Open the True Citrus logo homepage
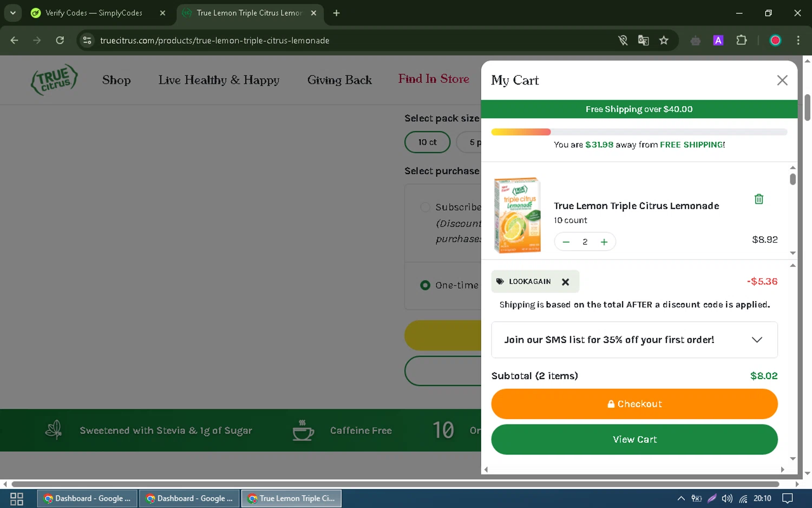The width and height of the screenshot is (812, 508). pos(54,80)
